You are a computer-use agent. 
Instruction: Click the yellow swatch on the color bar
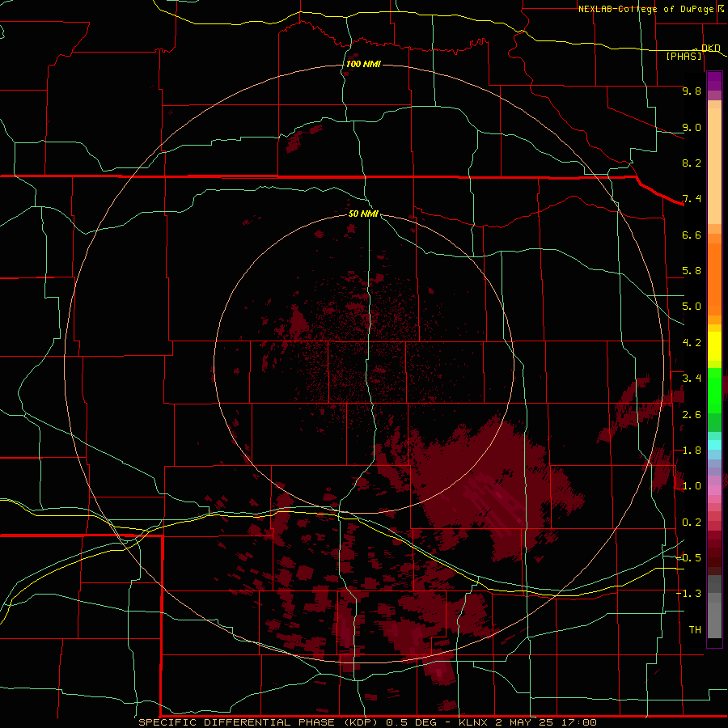[714, 346]
